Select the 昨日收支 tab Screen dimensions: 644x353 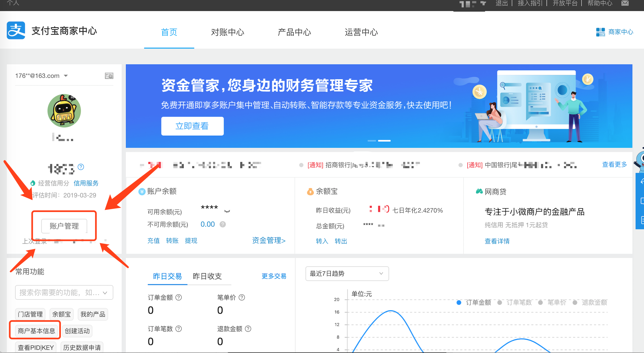coord(207,276)
